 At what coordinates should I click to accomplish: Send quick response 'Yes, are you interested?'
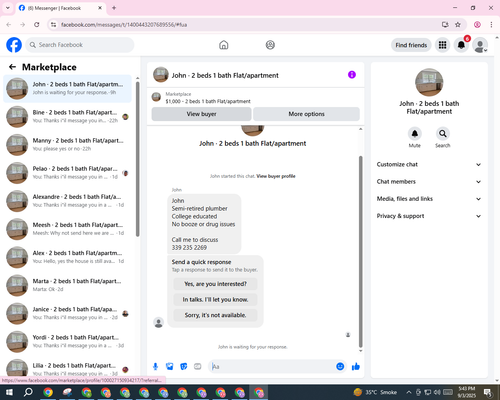coord(215,284)
